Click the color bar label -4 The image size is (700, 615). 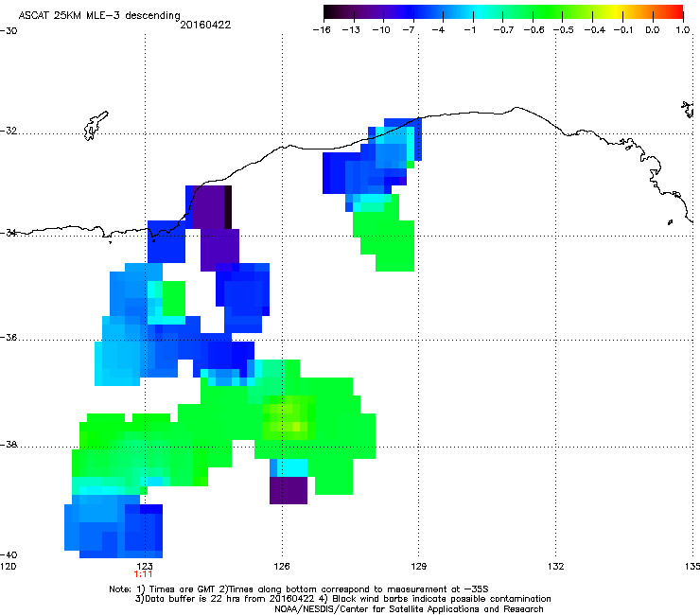(x=438, y=30)
